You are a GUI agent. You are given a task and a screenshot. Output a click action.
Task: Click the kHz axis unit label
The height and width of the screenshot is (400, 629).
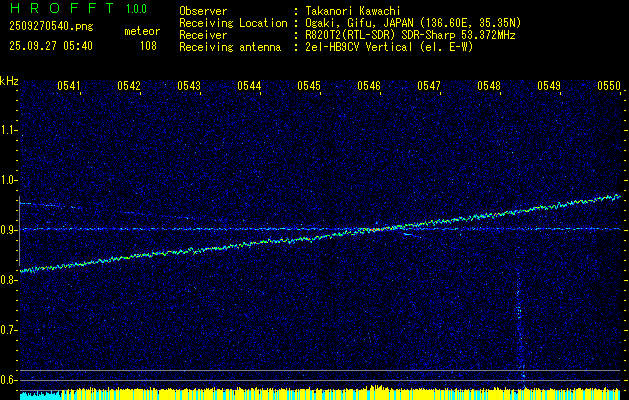tap(9, 81)
